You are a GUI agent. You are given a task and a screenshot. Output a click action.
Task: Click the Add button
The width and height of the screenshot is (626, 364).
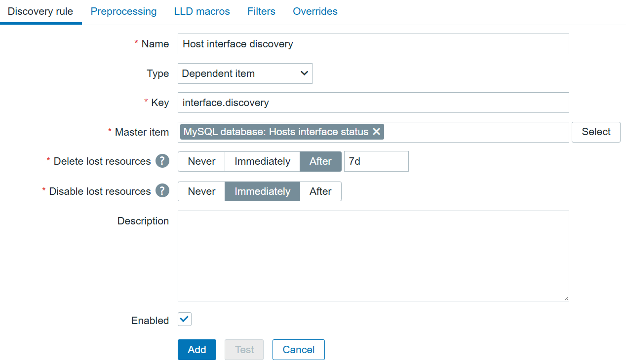coord(197,350)
